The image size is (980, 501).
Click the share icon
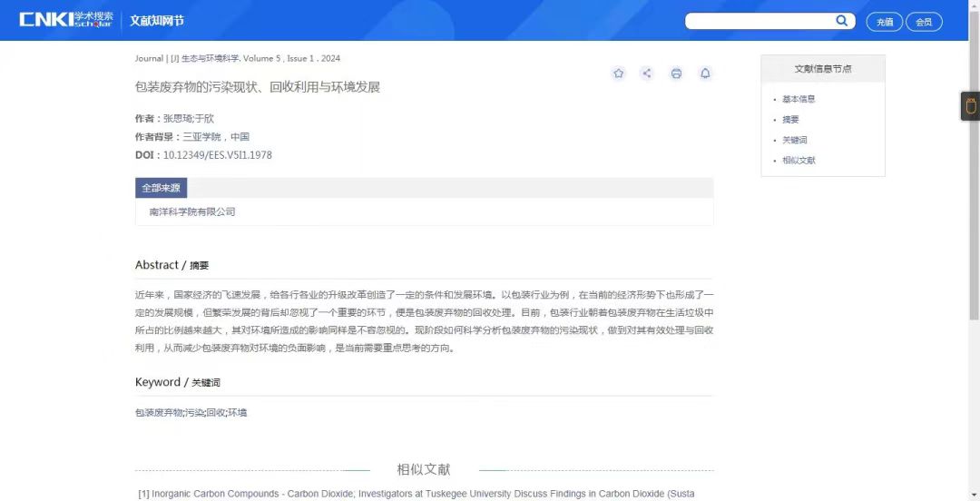tap(647, 74)
